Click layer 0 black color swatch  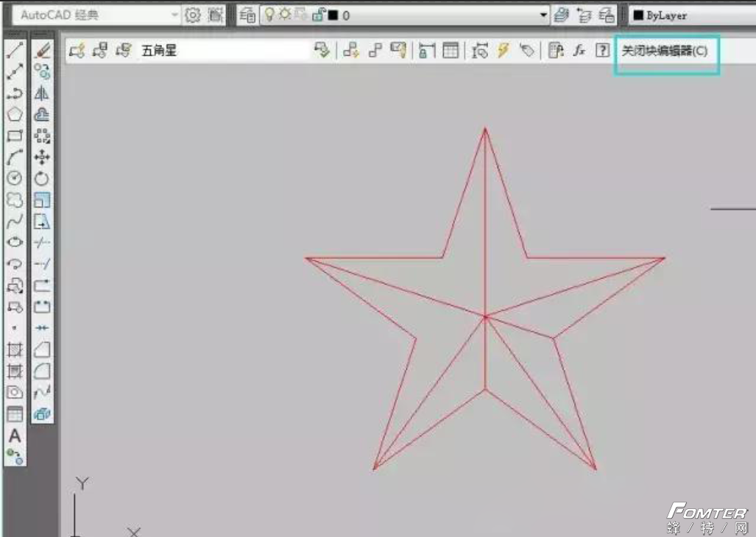point(333,15)
